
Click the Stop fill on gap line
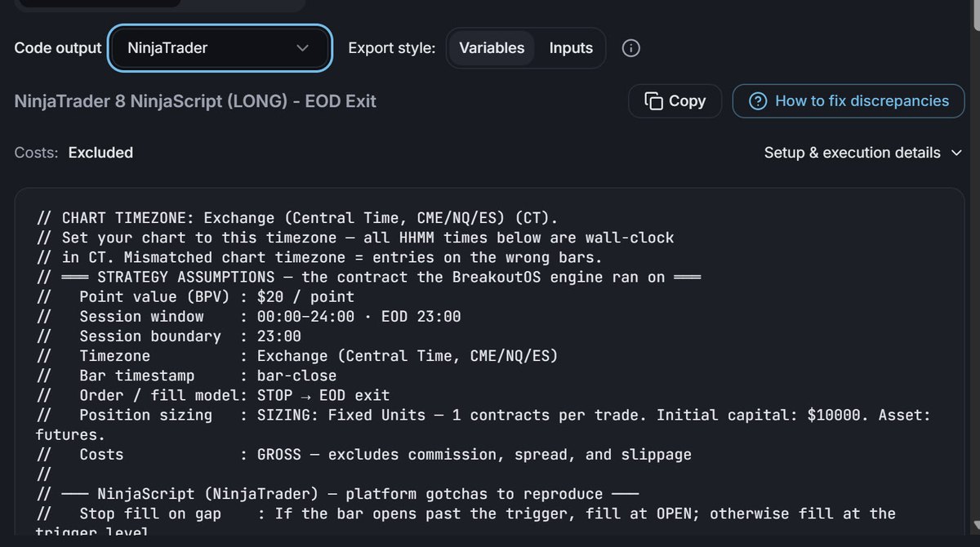point(467,523)
